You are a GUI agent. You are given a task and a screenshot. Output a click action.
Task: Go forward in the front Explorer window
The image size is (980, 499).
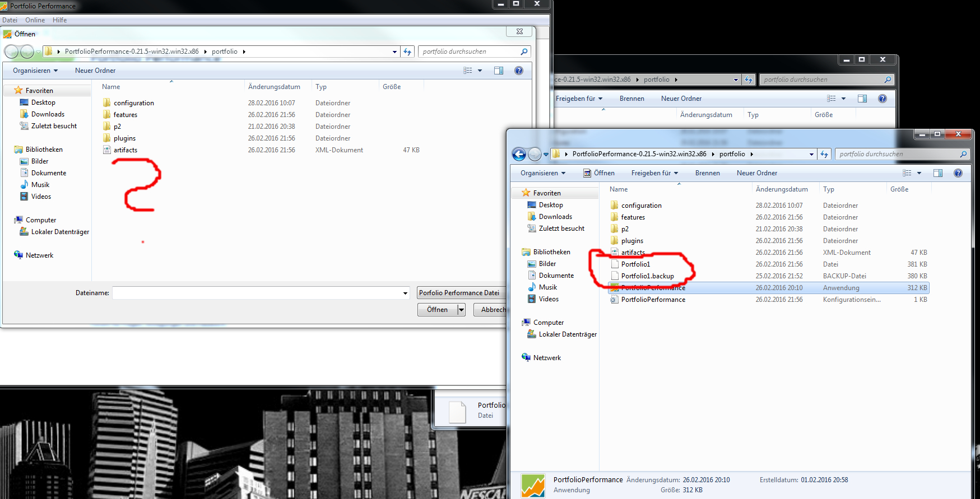[x=535, y=154]
